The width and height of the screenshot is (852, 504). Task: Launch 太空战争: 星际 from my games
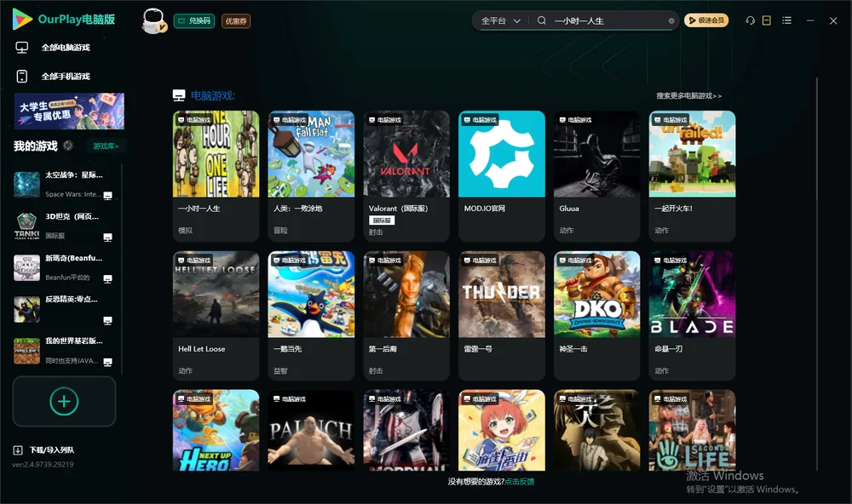click(64, 184)
